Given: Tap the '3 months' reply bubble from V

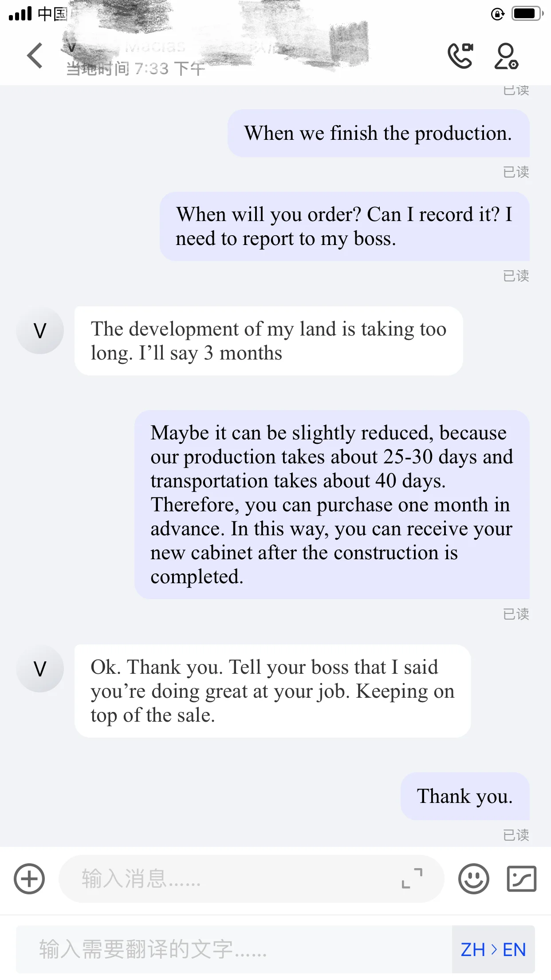Looking at the screenshot, I should click(268, 341).
